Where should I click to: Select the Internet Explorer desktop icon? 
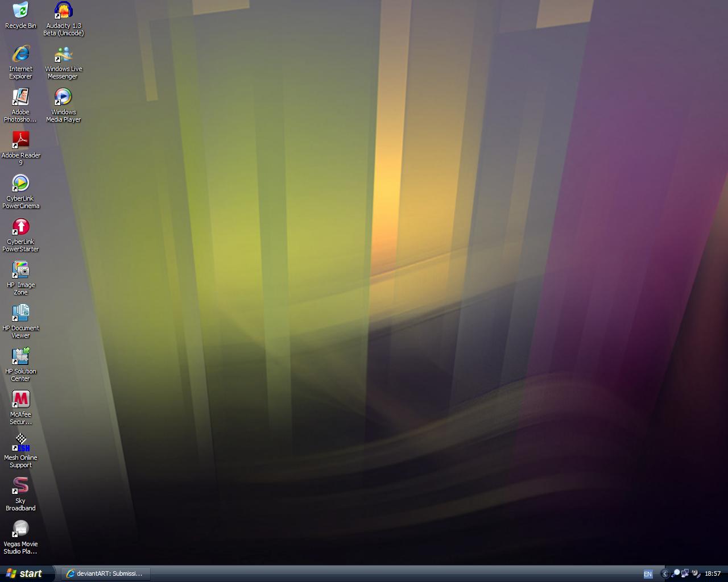pyautogui.click(x=20, y=62)
